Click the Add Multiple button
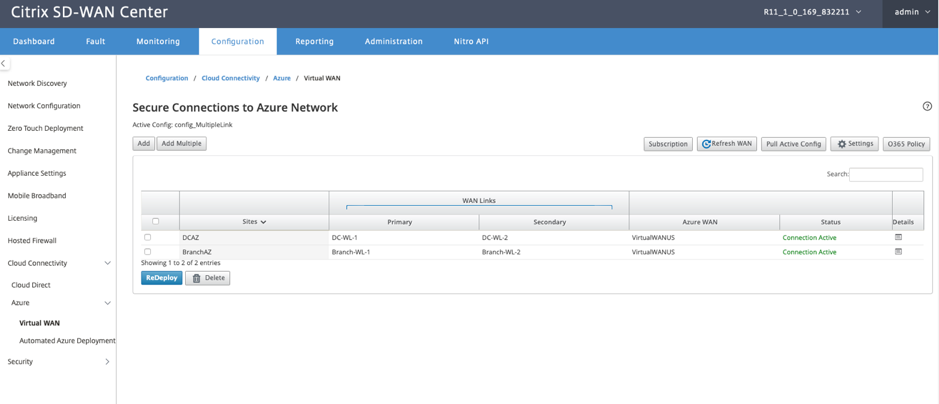The height and width of the screenshot is (404, 939). pos(181,144)
